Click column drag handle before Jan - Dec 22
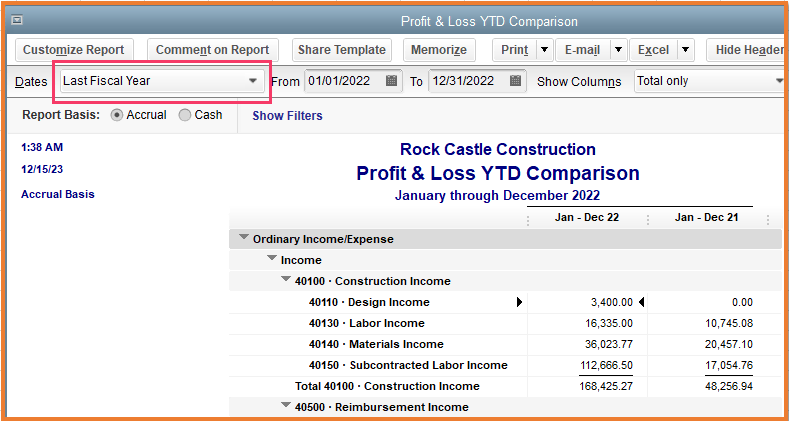 pyautogui.click(x=528, y=220)
